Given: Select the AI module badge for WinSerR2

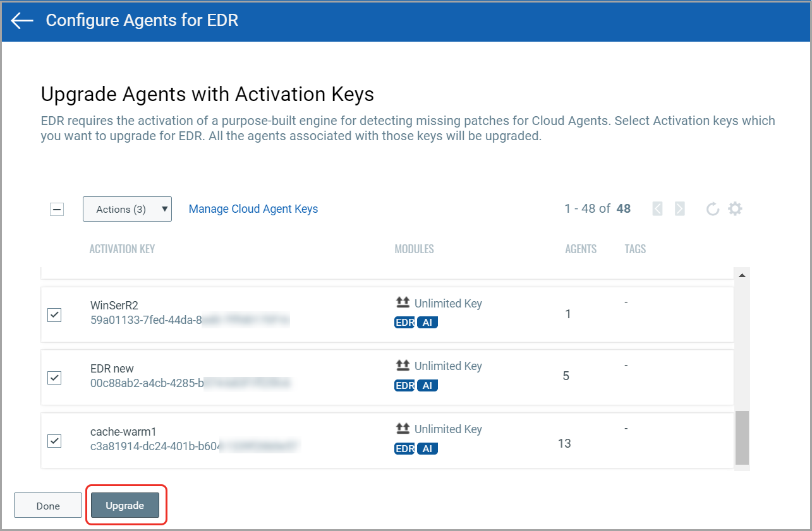Looking at the screenshot, I should [427, 322].
